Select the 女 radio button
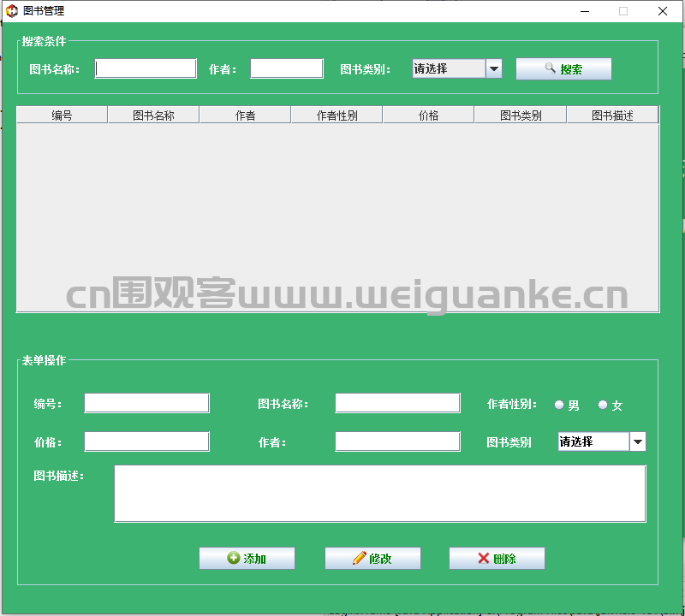Image resolution: width=685 pixels, height=616 pixels. 603,405
